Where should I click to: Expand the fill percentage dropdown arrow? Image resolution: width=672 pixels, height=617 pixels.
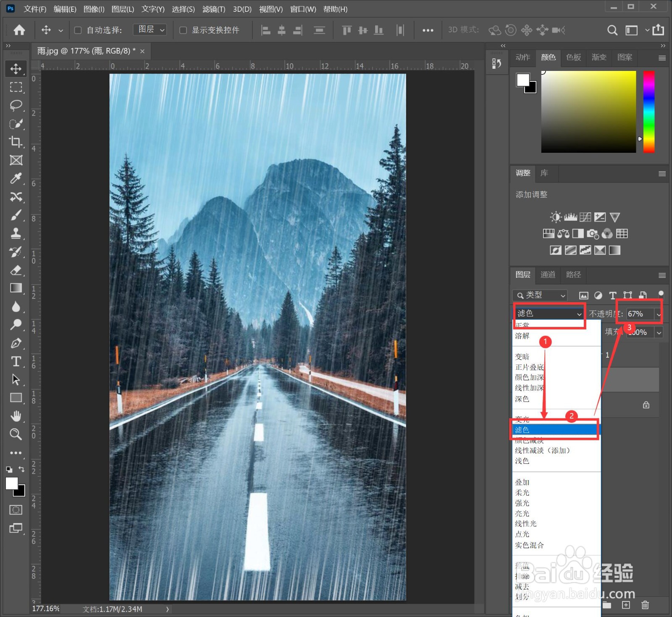659,332
